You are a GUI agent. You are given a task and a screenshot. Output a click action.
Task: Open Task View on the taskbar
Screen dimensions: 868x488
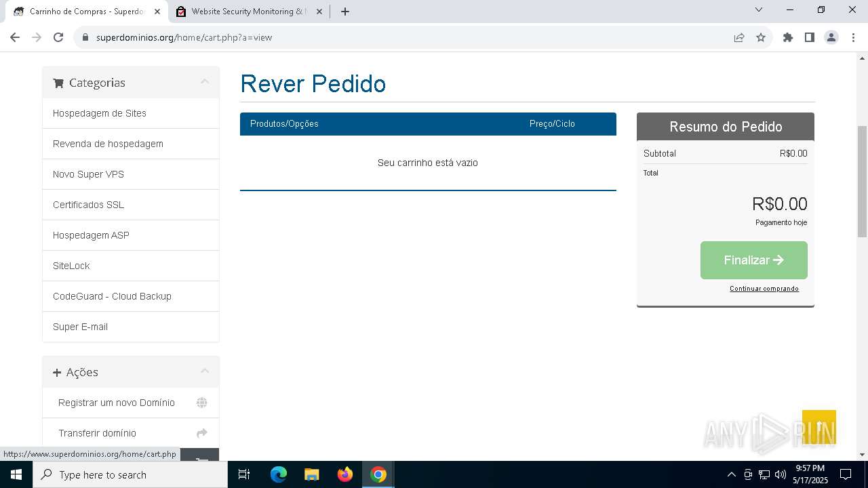pos(244,474)
